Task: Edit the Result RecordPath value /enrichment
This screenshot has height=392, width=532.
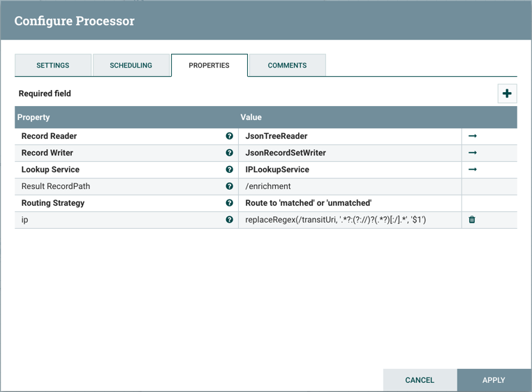Action: tap(349, 186)
